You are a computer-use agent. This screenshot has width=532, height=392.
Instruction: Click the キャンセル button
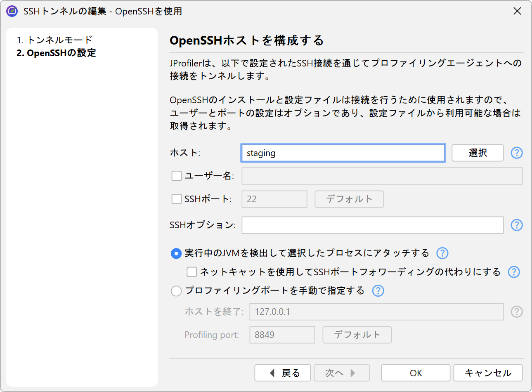pyautogui.click(x=487, y=373)
